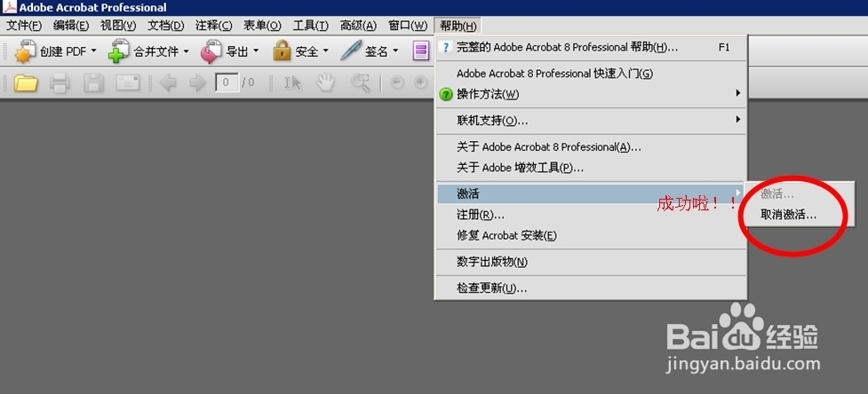Image resolution: width=868 pixels, height=394 pixels.
Task: Click the email envelope icon
Action: click(x=127, y=83)
